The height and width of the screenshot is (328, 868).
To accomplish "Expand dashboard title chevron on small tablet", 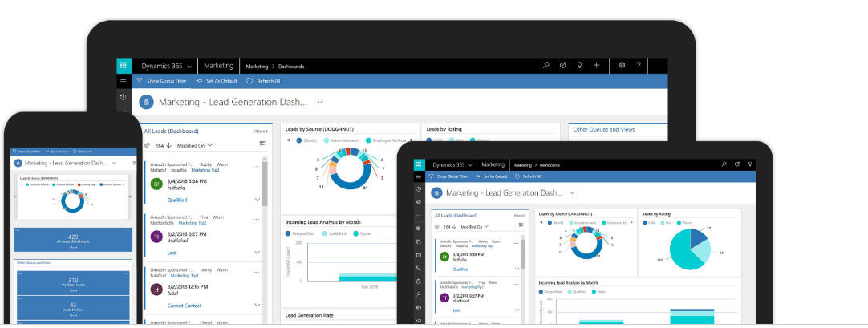I will tap(572, 193).
